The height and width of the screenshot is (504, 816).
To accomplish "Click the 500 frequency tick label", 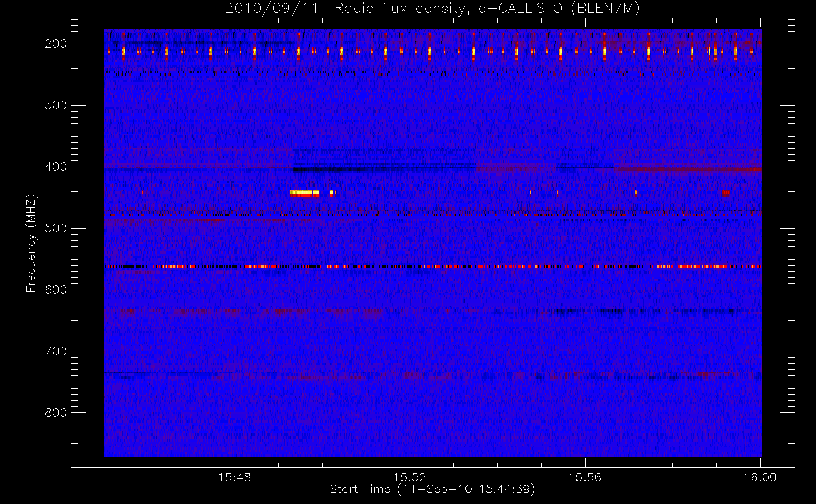I will 56,228.
